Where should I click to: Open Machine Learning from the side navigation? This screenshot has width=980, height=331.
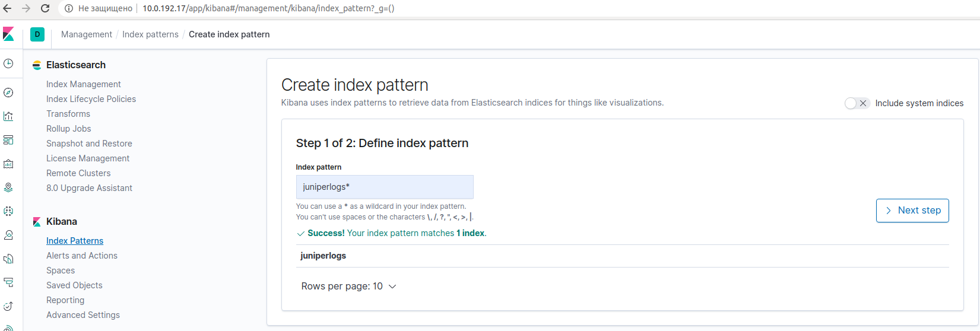pyautogui.click(x=8, y=211)
